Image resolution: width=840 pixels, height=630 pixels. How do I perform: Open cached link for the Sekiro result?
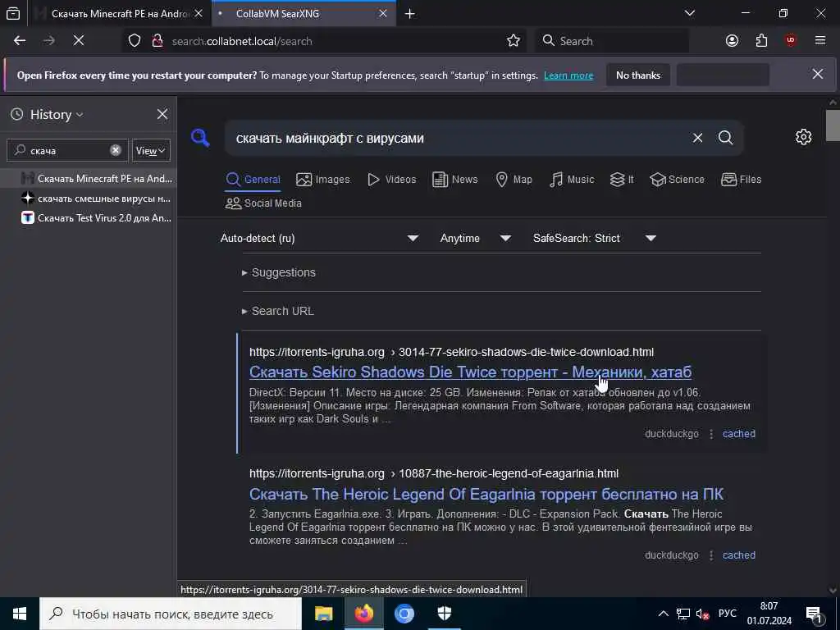coord(739,433)
